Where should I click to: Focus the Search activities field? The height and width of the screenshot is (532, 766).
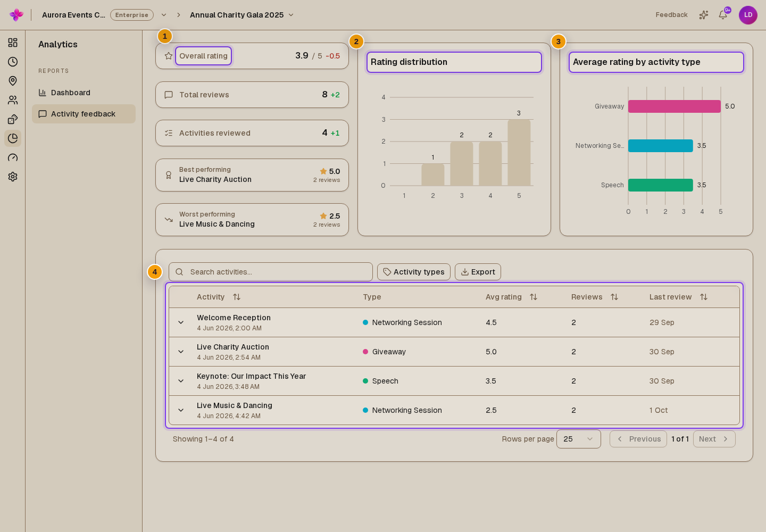(x=271, y=272)
